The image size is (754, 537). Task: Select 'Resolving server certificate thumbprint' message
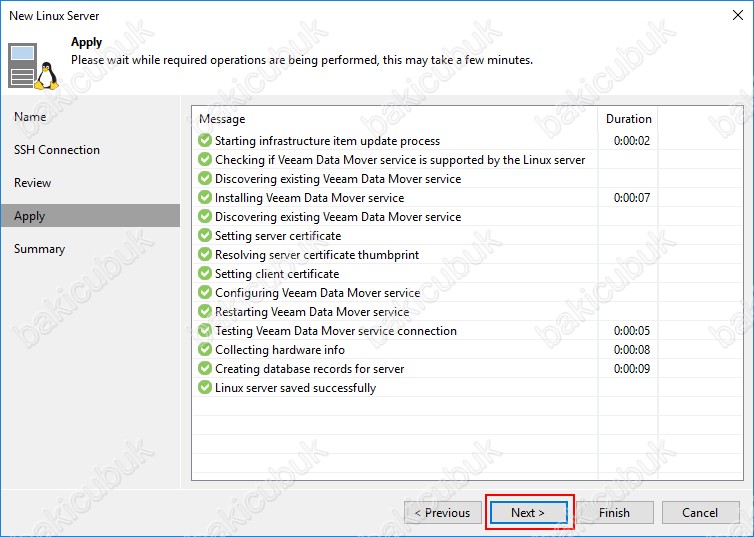tap(317, 255)
